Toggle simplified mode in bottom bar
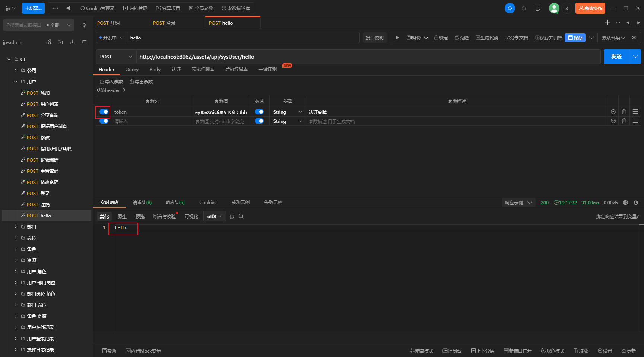Image resolution: width=644 pixels, height=357 pixels. (x=421, y=351)
